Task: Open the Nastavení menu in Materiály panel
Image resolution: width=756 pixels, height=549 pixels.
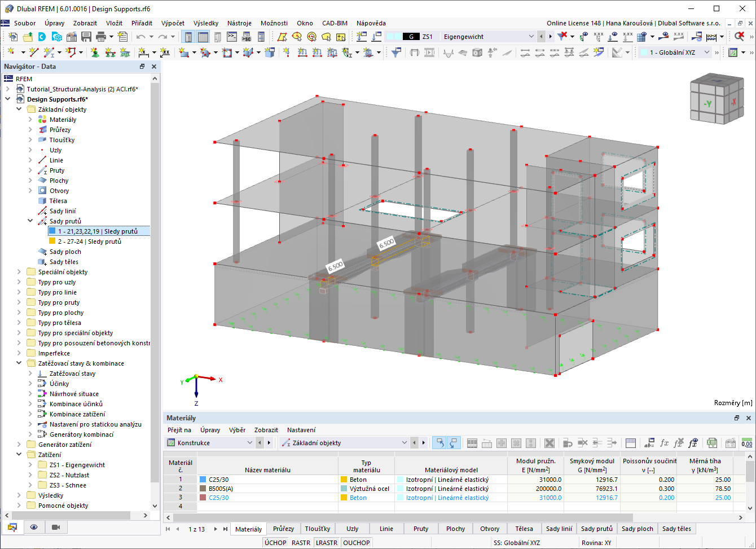Action: 301,430
